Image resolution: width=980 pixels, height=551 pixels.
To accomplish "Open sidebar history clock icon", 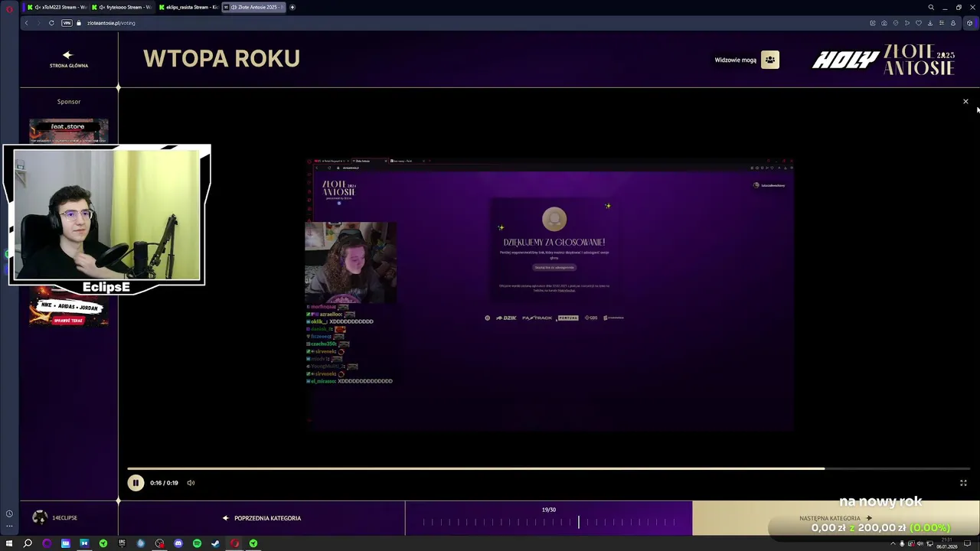I will 9,514.
